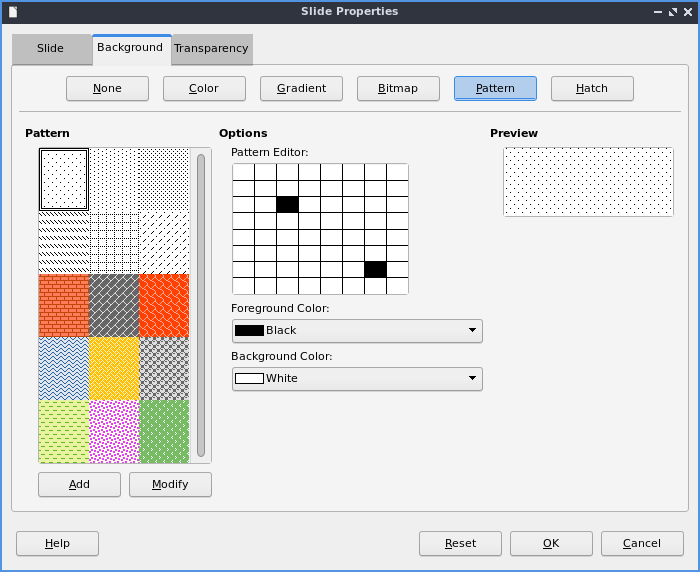Pick the green pattern thumbnail
The image size is (700, 572).
tap(164, 431)
